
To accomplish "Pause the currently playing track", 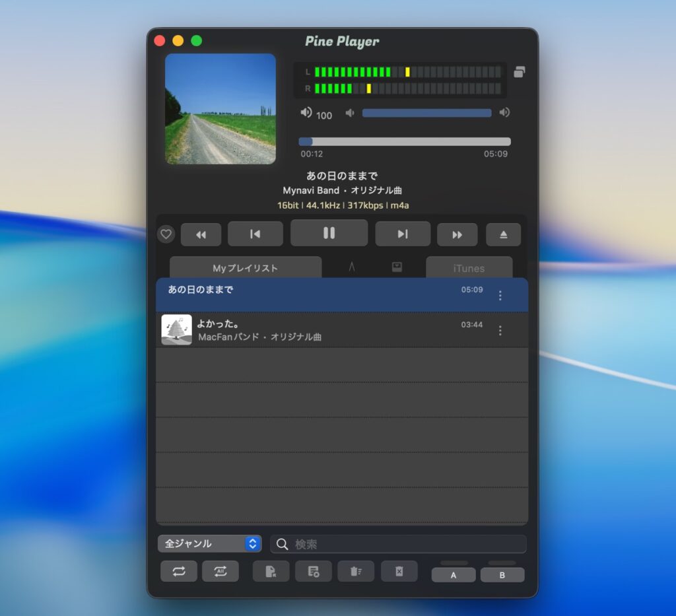I will click(329, 233).
